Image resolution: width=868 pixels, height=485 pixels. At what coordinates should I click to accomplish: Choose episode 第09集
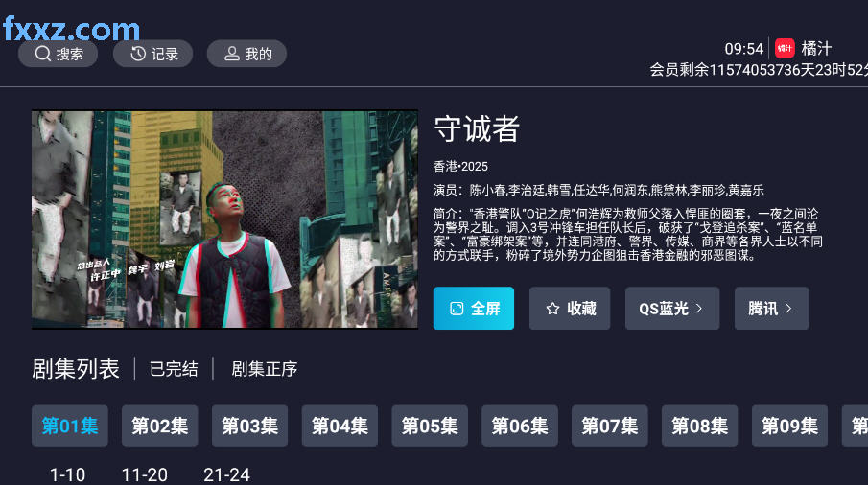789,426
